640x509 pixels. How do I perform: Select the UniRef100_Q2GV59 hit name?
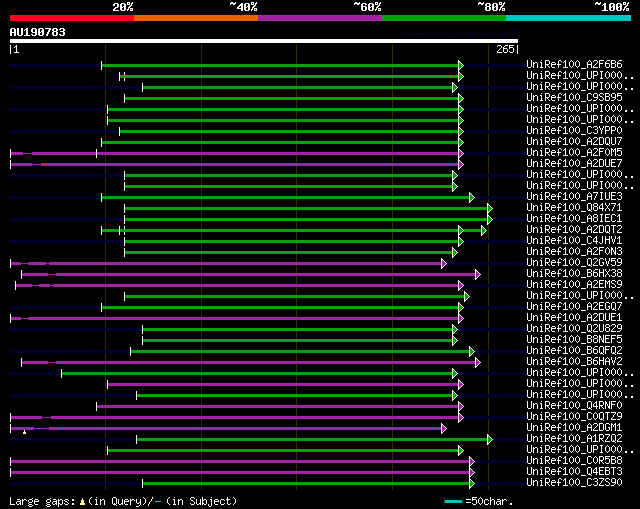pos(574,263)
